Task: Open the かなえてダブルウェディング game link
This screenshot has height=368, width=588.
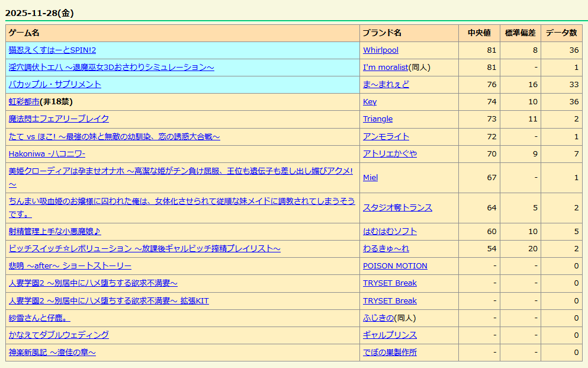Action: (x=59, y=335)
